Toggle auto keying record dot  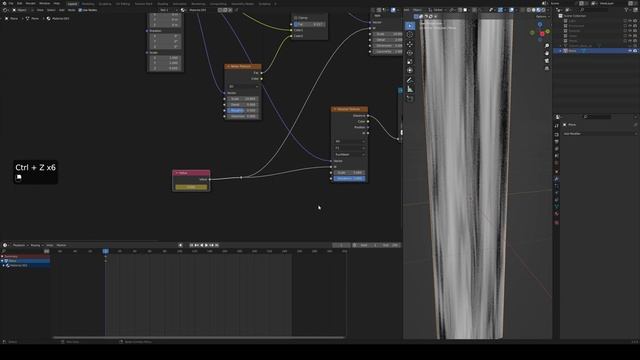(x=180, y=245)
